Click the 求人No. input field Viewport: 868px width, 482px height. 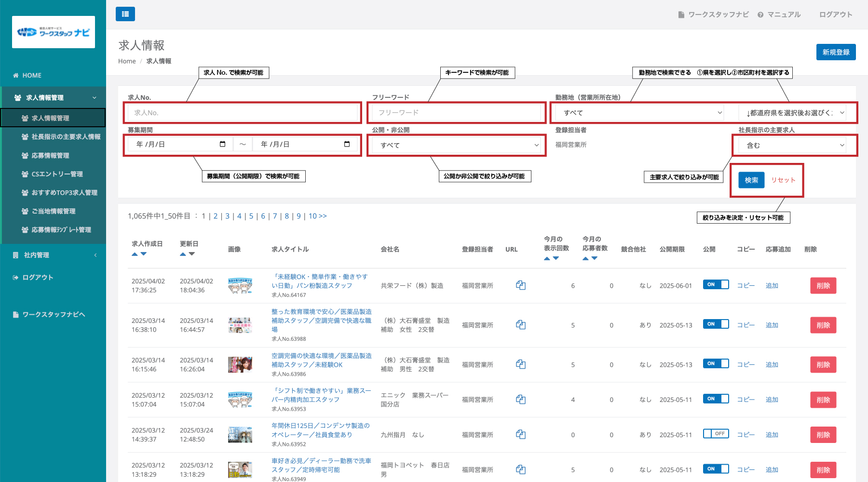click(x=242, y=113)
